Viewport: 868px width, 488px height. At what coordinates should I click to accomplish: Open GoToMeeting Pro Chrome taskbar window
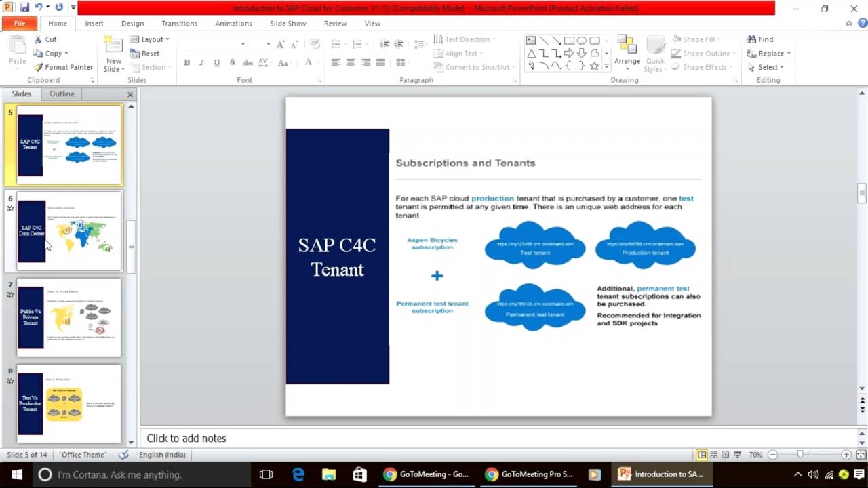click(x=529, y=474)
